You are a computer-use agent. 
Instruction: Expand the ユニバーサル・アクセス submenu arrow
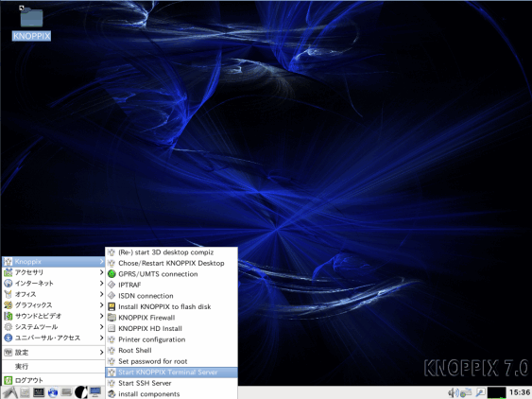pyautogui.click(x=101, y=338)
